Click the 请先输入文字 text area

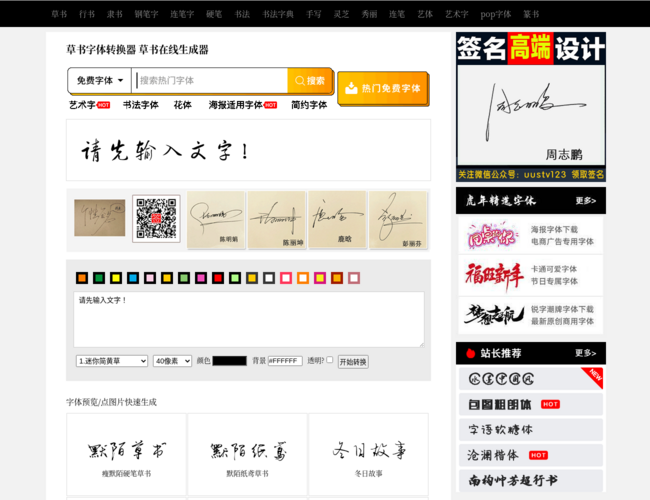tap(249, 319)
